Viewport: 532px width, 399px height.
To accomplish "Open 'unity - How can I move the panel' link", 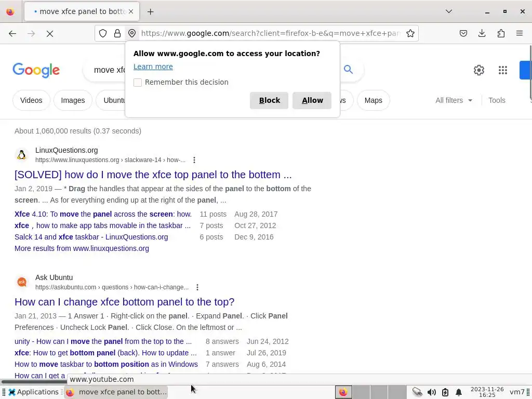I will pos(103,341).
